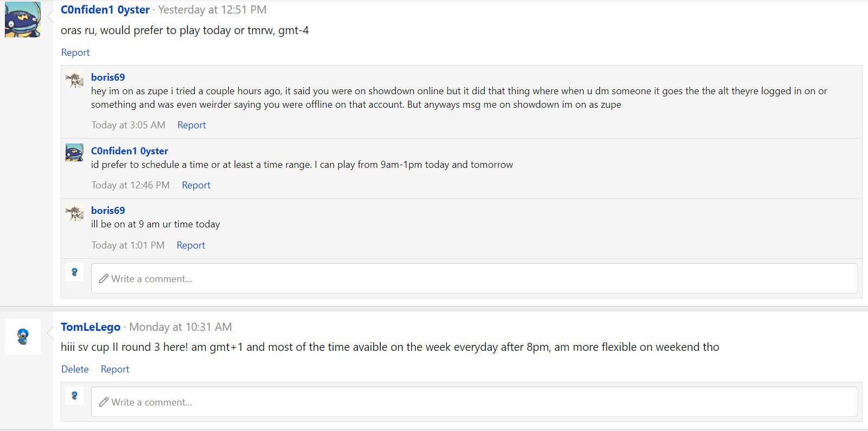Click your small avatar beside TomLeLego's comment box
Viewport: 868px width, 431px height.
[x=74, y=395]
